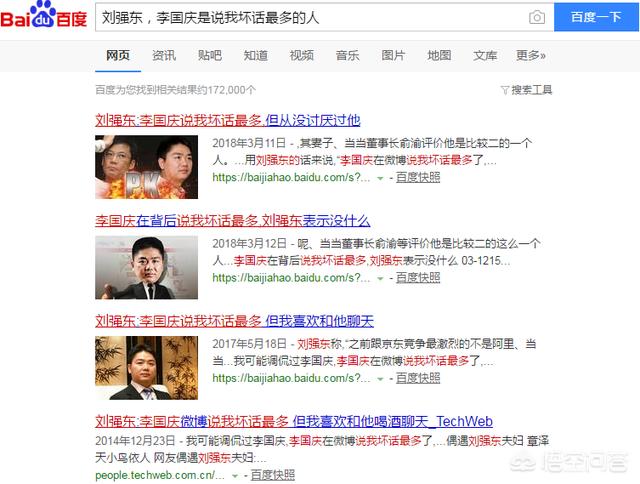Screen dimensions: 640x484
Task: Open the 视频 tab
Action: tap(302, 55)
